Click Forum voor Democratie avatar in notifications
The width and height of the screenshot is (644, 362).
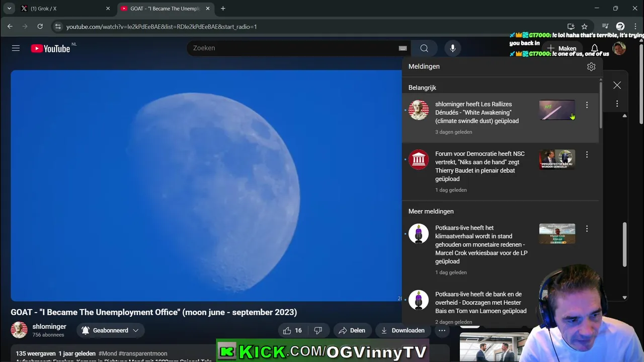419,160
